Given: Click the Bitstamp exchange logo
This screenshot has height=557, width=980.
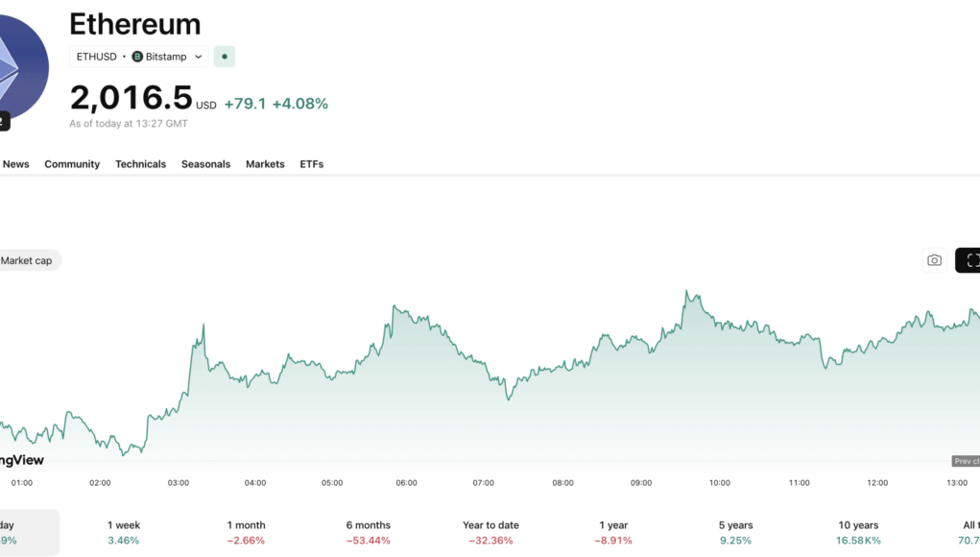Looking at the screenshot, I should click(x=137, y=57).
